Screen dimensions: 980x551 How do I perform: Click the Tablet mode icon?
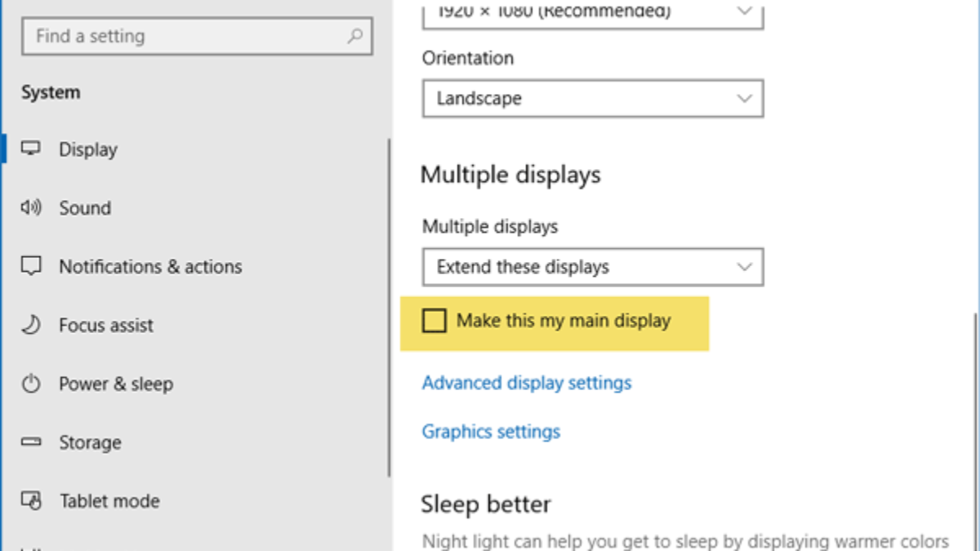coord(31,500)
